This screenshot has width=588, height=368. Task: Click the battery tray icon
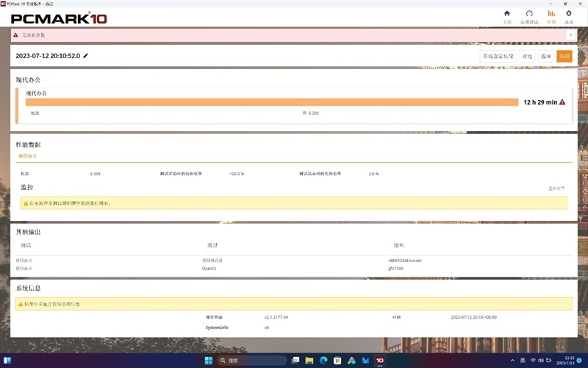point(548,361)
